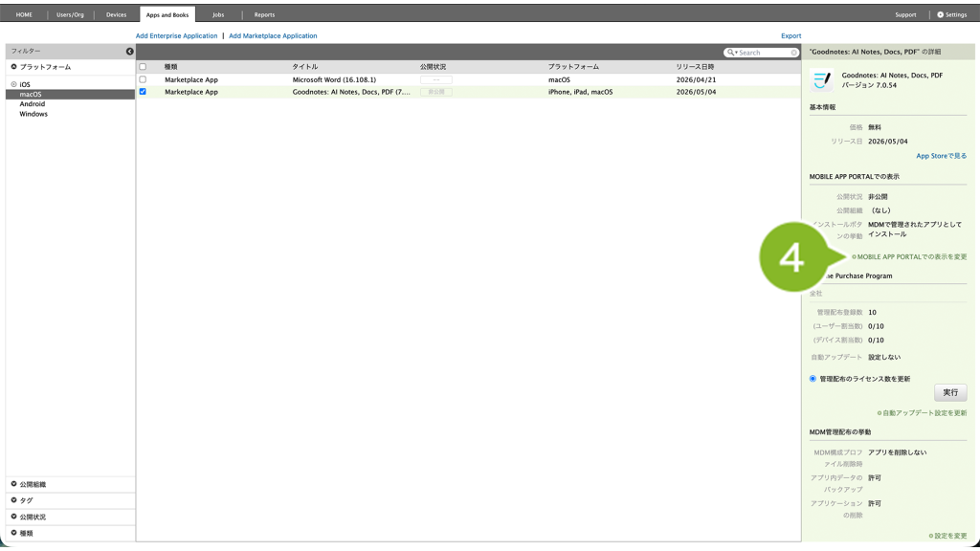
Task: Uncheck the Goodnotes row checkbox
Action: click(143, 91)
